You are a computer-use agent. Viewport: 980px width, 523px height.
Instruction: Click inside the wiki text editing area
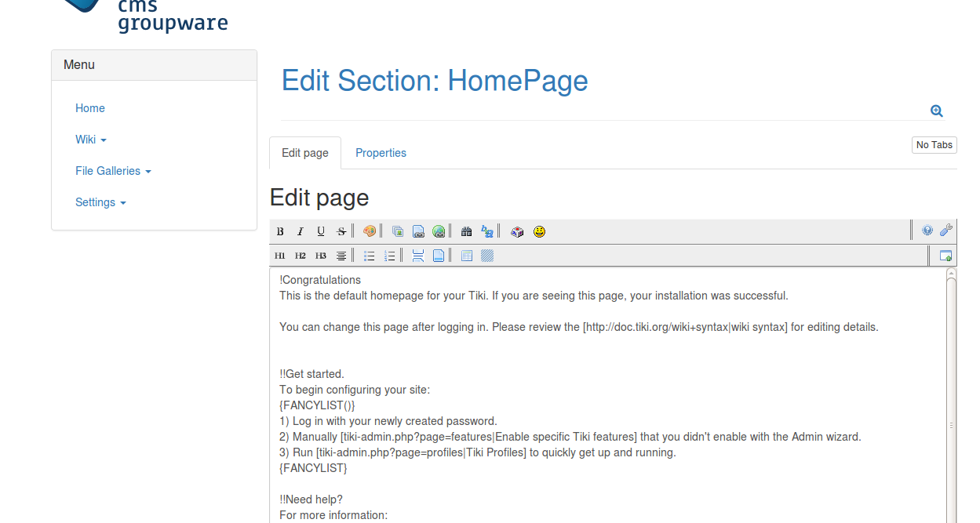pos(608,394)
